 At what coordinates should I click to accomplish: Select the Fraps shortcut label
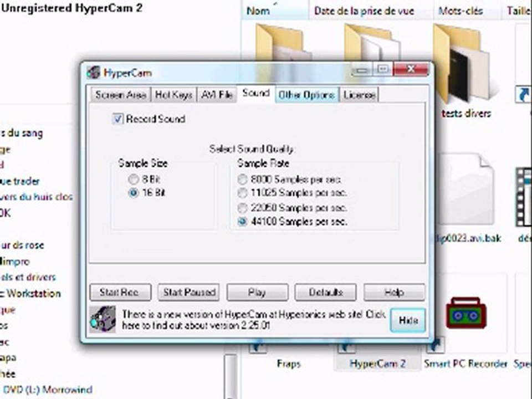pos(289,364)
